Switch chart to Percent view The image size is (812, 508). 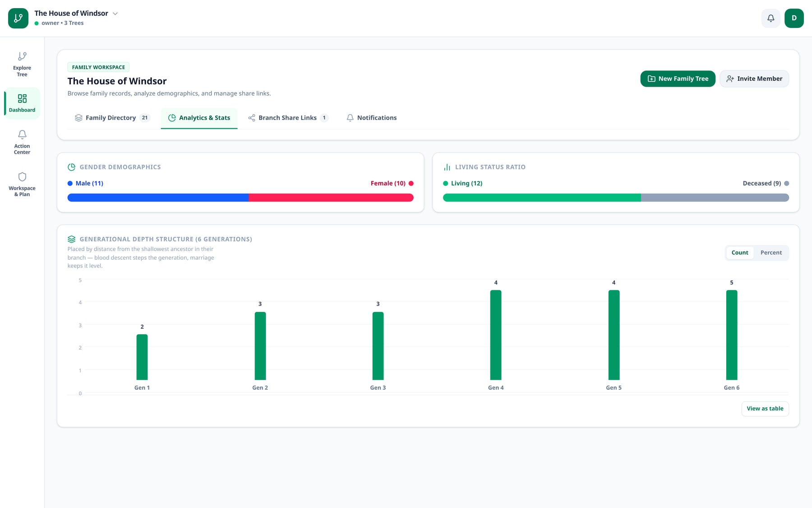(x=771, y=253)
